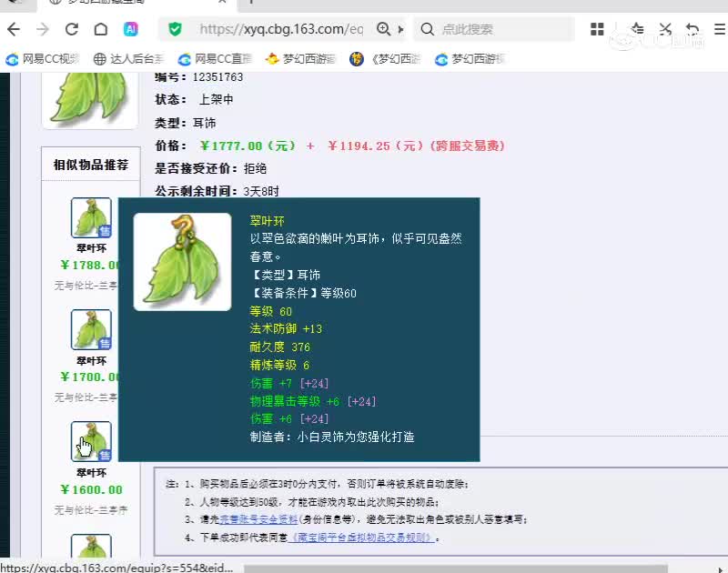Open the browser hamburger menu

(x=720, y=29)
